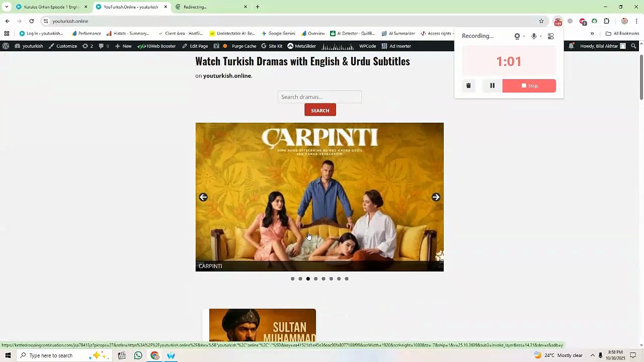Close the Redirecting tab
The width and height of the screenshot is (644, 362).
click(246, 7)
